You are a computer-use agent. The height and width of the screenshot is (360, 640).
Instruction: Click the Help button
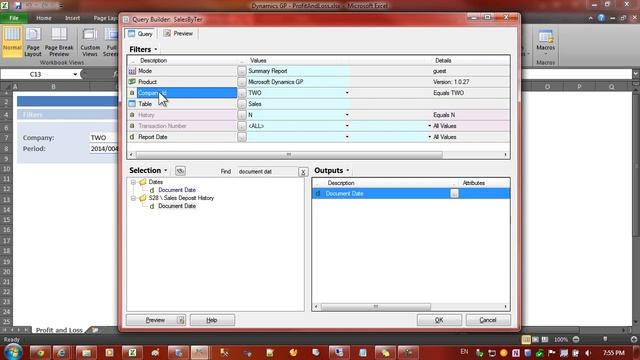(212, 320)
